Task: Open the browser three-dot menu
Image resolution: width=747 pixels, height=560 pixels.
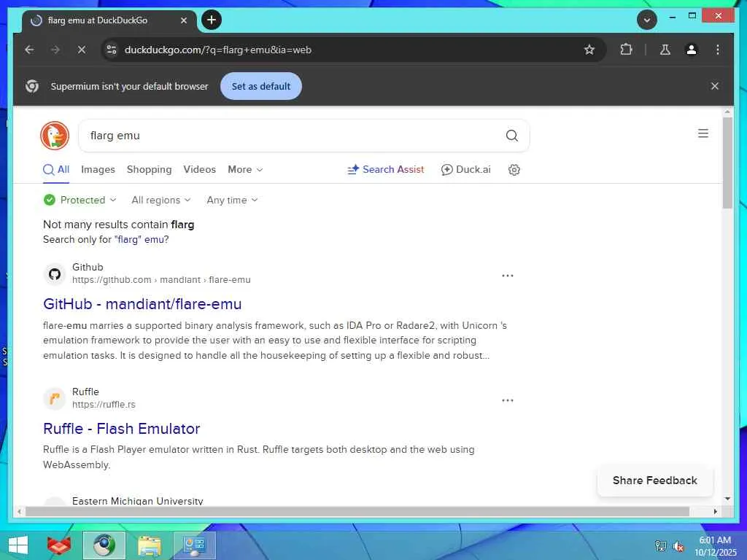Action: [718, 50]
